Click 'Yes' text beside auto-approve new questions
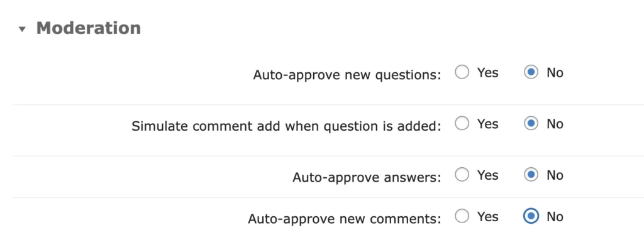This screenshot has height=247, width=644. pos(487,73)
